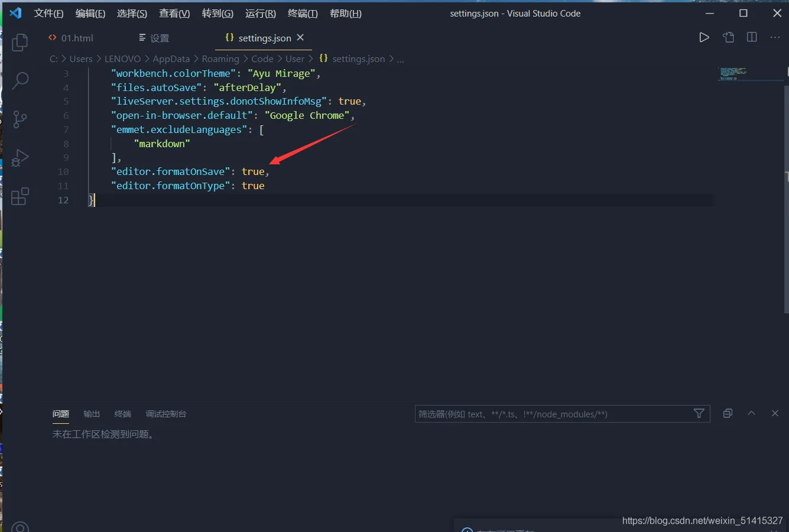The image size is (789, 532).
Task: Click line number 12 in the gutter
Action: tap(63, 200)
